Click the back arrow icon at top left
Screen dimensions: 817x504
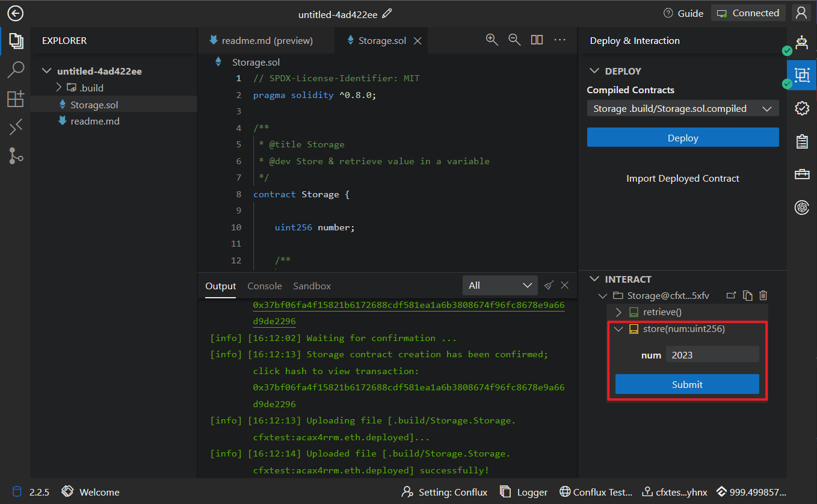[x=15, y=13]
